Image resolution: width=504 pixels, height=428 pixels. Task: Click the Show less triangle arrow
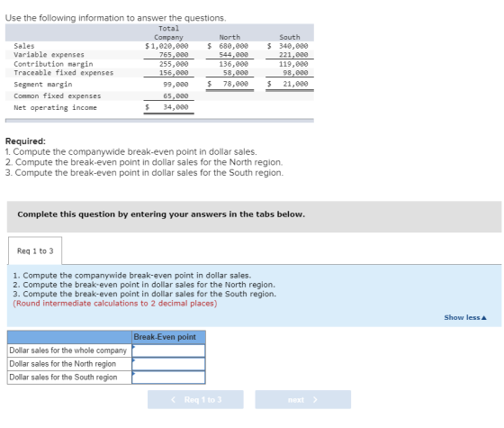pyautogui.click(x=484, y=317)
